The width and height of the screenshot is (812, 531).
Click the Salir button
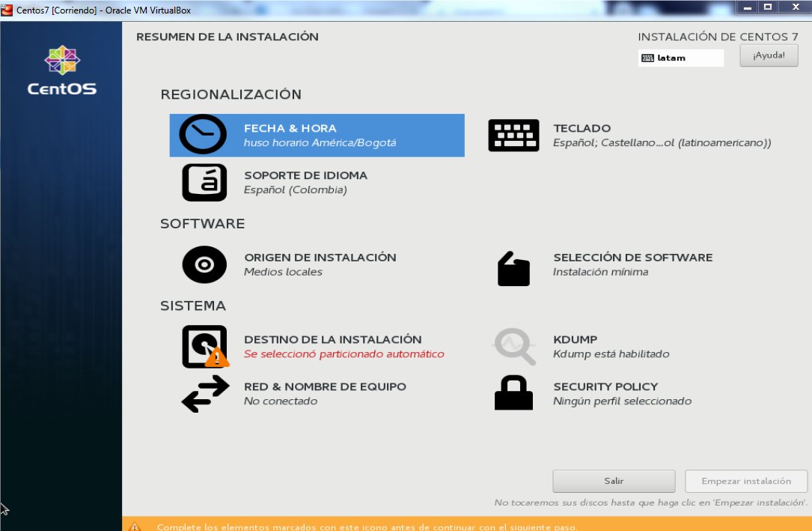[614, 481]
